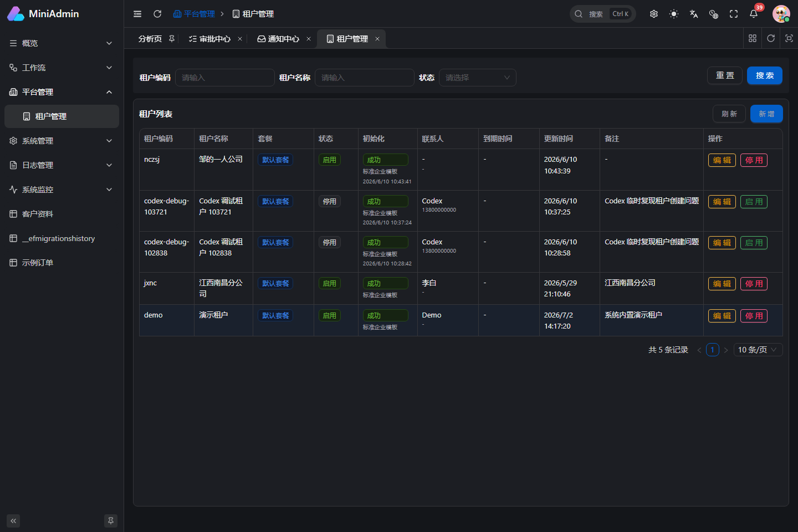Click the user avatar in the header

[x=781, y=14]
